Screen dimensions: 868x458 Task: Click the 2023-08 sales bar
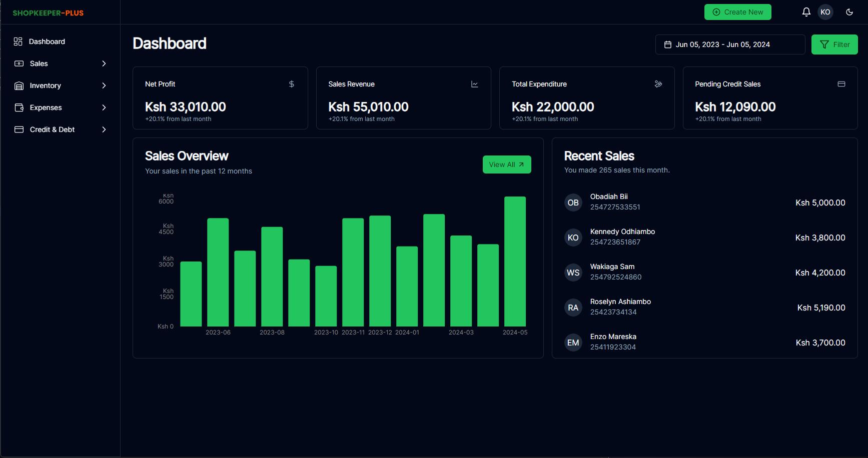pos(272,276)
